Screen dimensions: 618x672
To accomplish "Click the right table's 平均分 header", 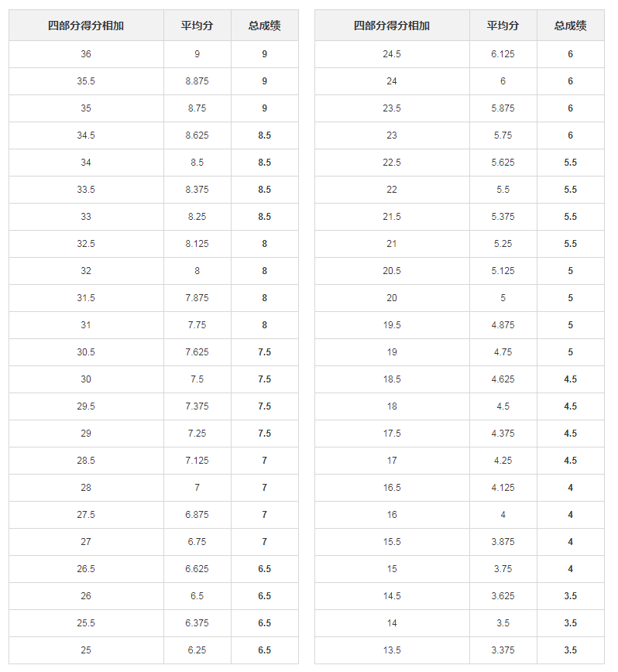I will tap(503, 26).
